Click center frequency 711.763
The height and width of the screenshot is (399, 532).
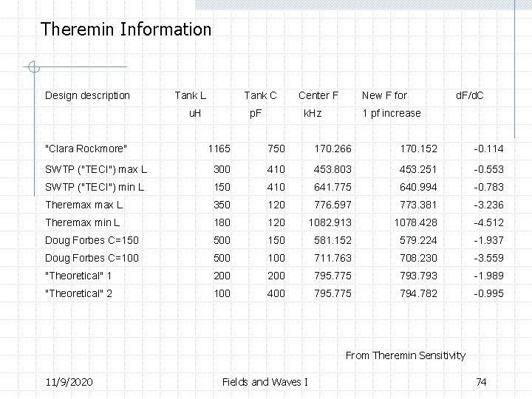coord(332,258)
